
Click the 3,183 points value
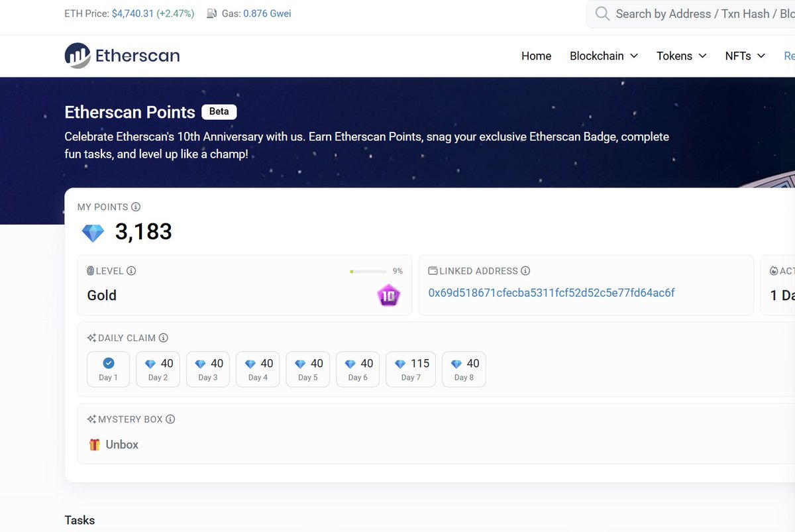144,232
